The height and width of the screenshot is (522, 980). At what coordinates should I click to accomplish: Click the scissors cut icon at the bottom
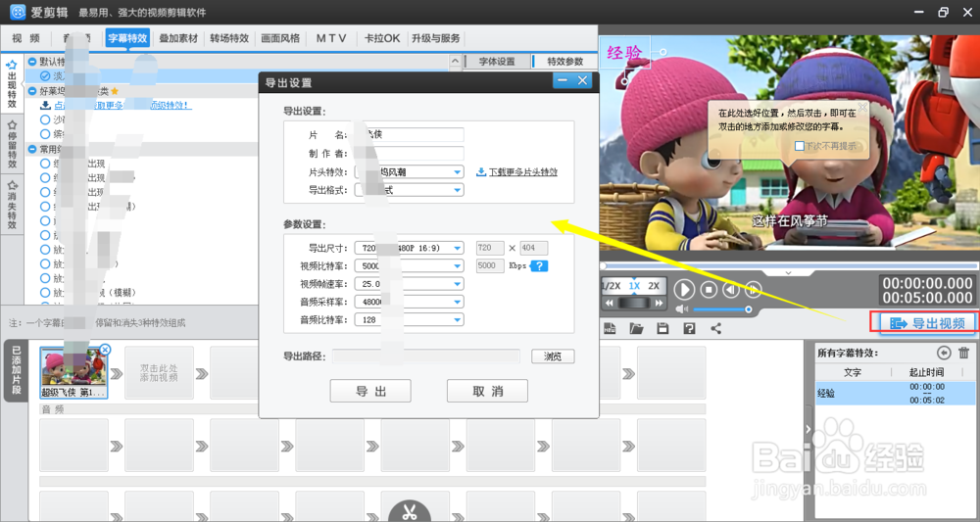coord(410,512)
